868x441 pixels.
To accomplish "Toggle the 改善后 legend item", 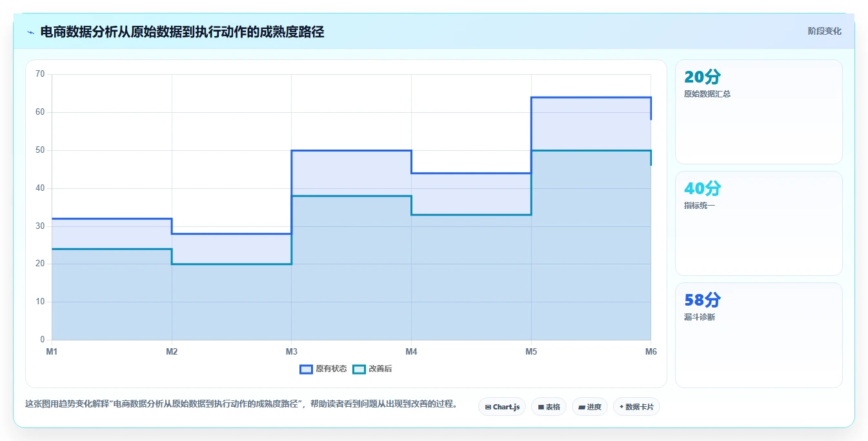I will pyautogui.click(x=372, y=369).
